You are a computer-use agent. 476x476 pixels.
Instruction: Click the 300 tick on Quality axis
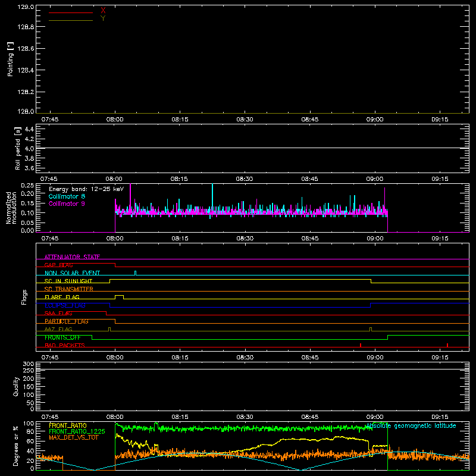29,364
